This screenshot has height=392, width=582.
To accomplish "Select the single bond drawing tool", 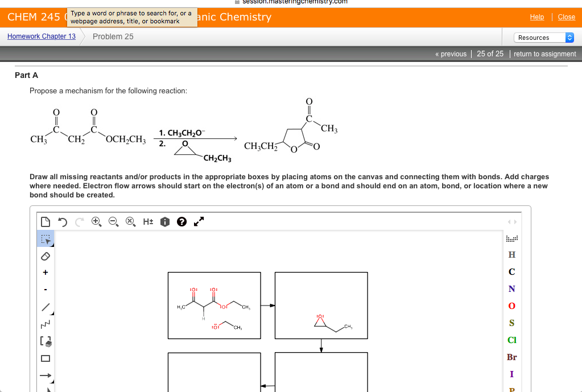I will pyautogui.click(x=46, y=307).
